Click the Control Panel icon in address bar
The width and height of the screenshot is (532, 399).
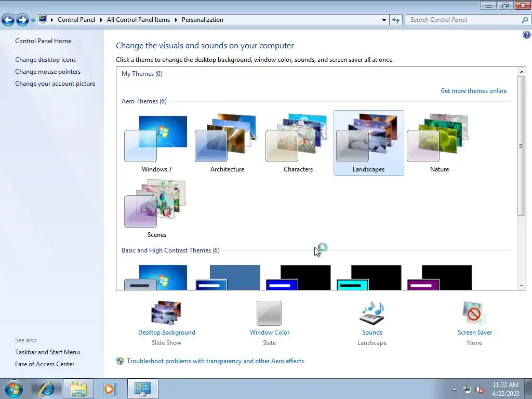point(43,19)
